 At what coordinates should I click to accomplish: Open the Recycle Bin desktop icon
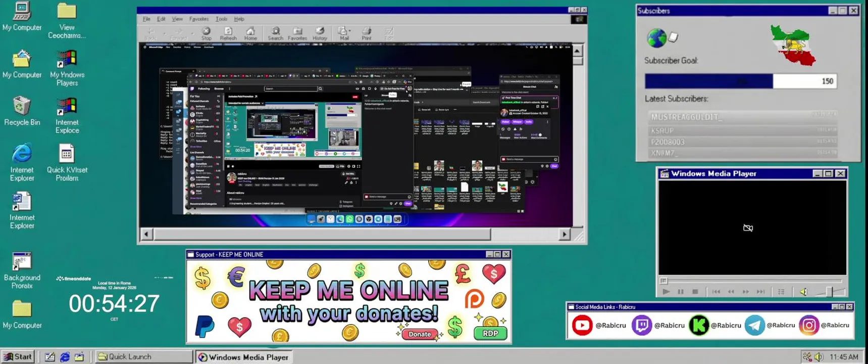coord(22,111)
